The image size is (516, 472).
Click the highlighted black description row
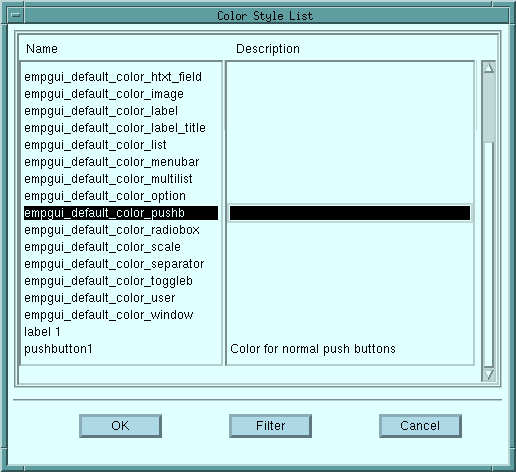point(350,213)
